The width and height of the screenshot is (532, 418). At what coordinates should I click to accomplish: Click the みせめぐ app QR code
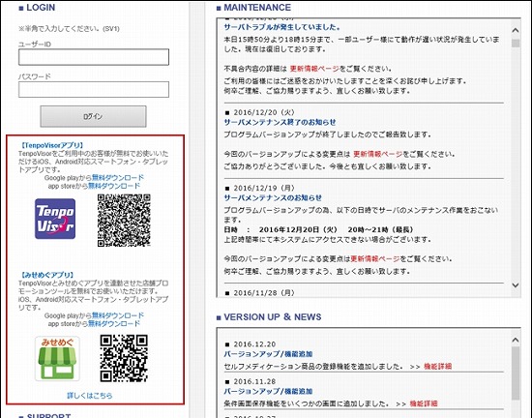click(x=124, y=358)
